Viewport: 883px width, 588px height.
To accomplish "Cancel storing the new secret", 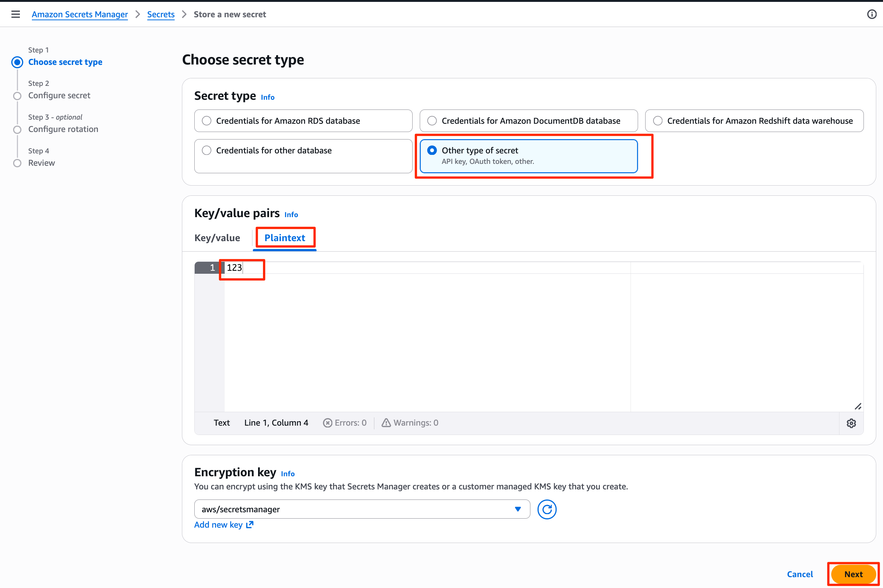I will [x=800, y=574].
